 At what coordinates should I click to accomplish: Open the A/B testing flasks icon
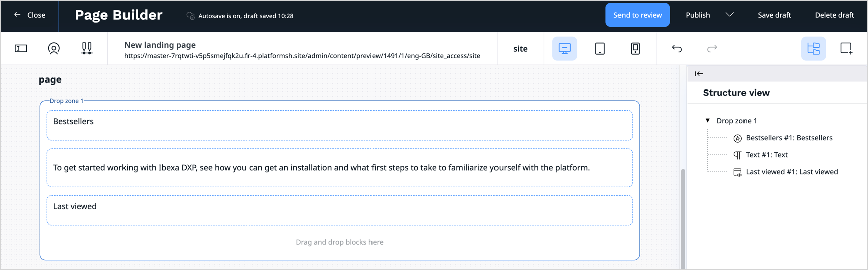[87, 48]
